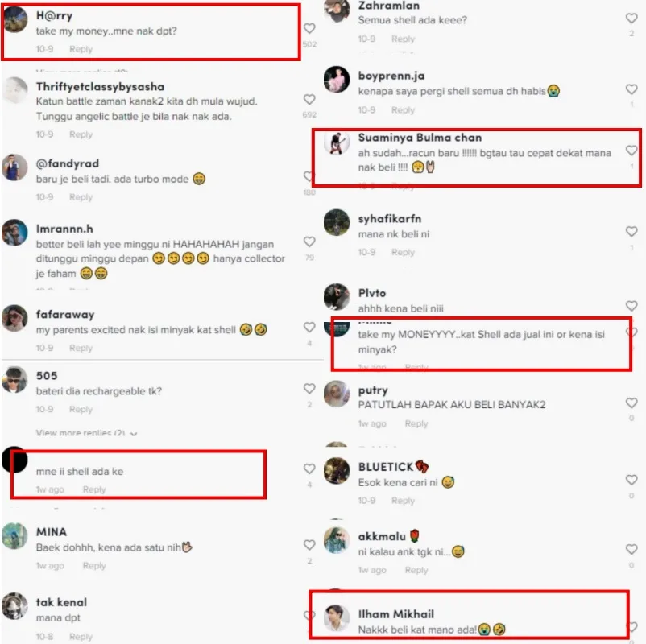Heart putry's all-caps comment
This screenshot has height=644, width=646.
(632, 402)
